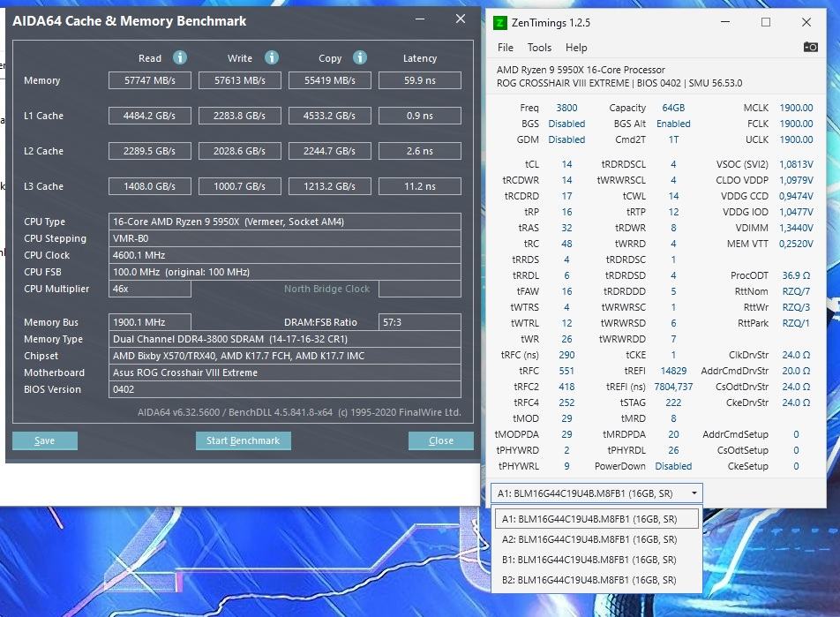Close the ZenTimings window
Screen dimensions: 840x617
pos(806,22)
